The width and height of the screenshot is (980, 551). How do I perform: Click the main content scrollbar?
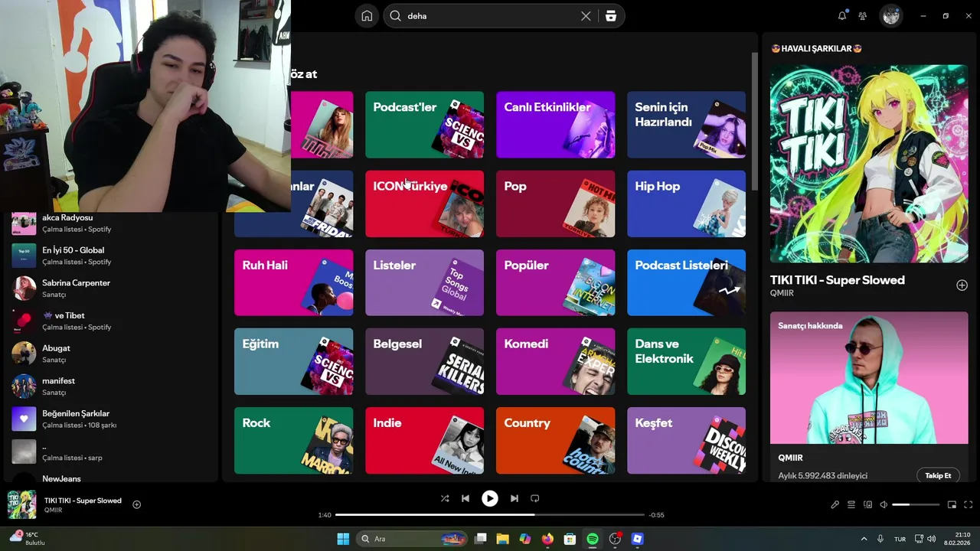tap(755, 122)
